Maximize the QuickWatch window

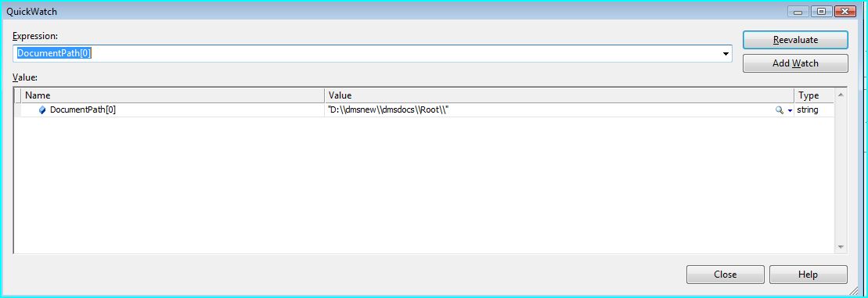pos(822,12)
